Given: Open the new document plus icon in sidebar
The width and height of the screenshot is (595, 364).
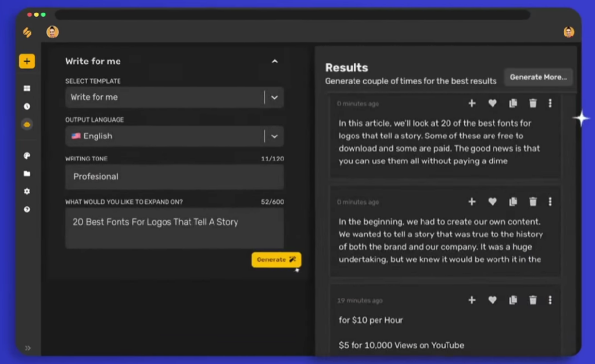Looking at the screenshot, I should (x=27, y=61).
